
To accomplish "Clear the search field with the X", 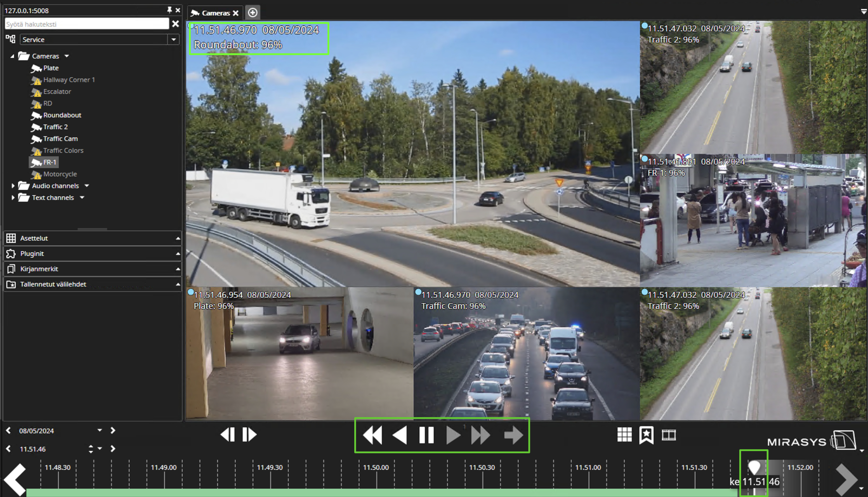I will pos(175,24).
